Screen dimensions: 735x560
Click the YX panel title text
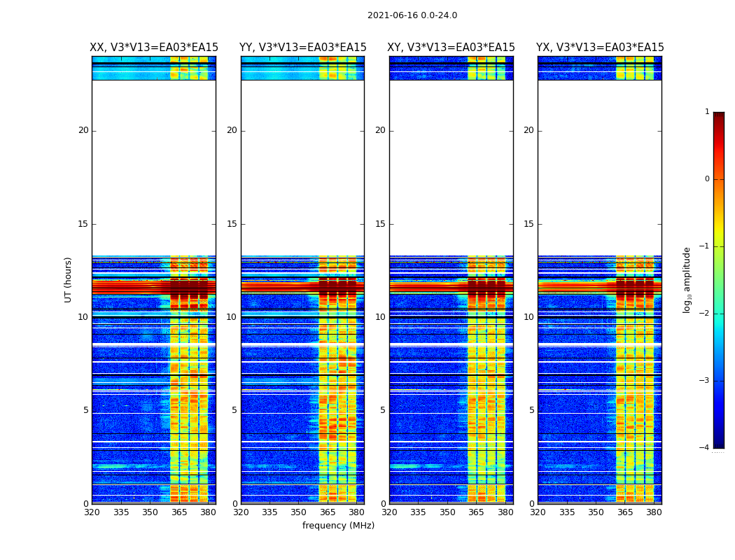point(600,48)
